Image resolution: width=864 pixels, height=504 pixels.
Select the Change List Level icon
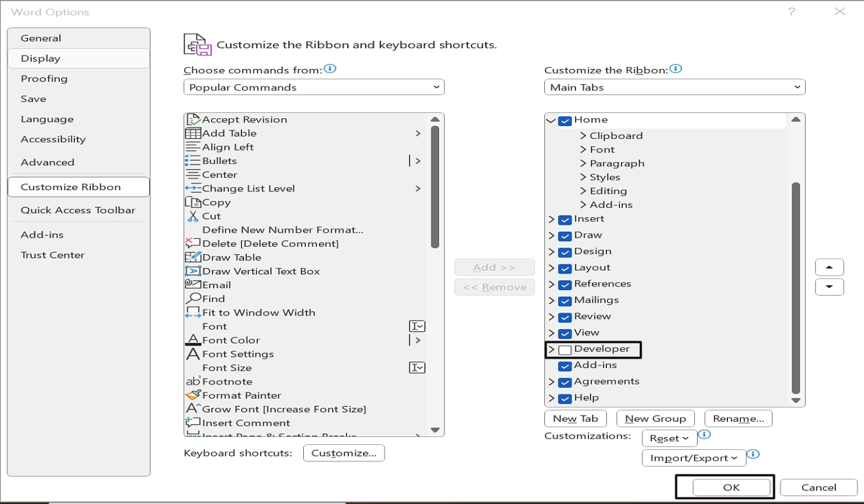[193, 189]
